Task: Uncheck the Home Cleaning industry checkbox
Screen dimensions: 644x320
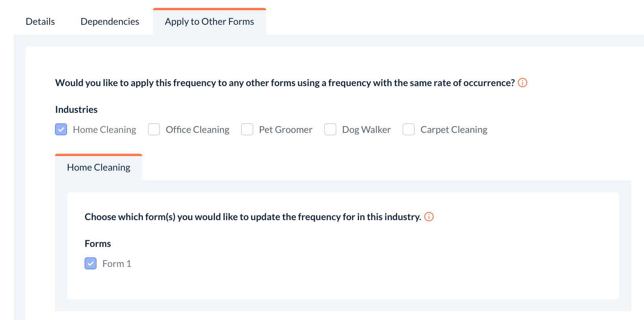Action: point(61,129)
